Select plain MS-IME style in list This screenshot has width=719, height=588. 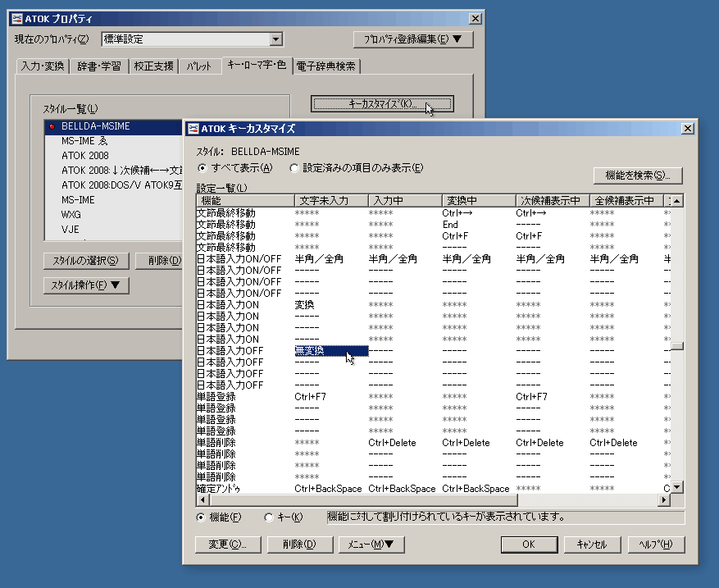[x=113, y=200]
